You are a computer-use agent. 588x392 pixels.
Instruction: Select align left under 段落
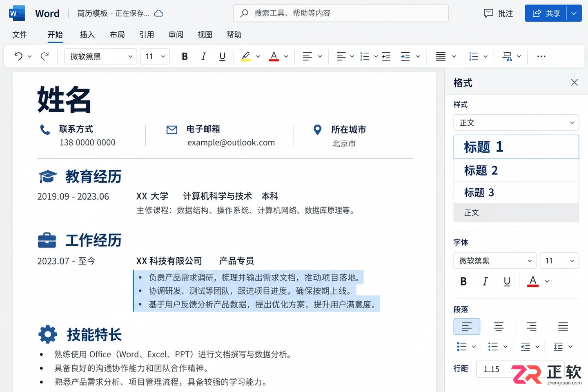pyautogui.click(x=467, y=327)
